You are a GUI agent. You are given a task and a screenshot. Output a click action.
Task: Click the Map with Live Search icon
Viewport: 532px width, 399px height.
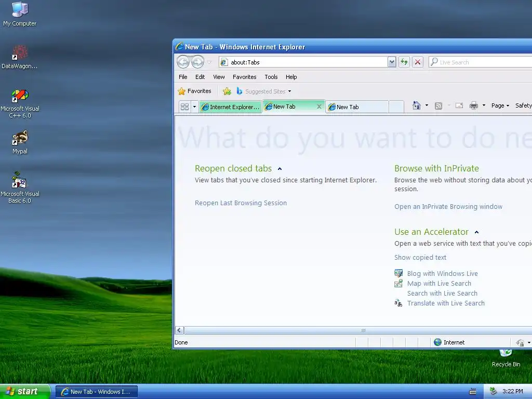(x=398, y=283)
